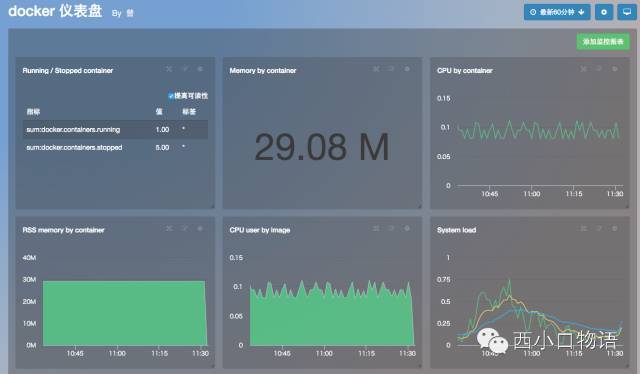Expand Running / Stopped container panel (crossed arrows icon)

click(169, 69)
